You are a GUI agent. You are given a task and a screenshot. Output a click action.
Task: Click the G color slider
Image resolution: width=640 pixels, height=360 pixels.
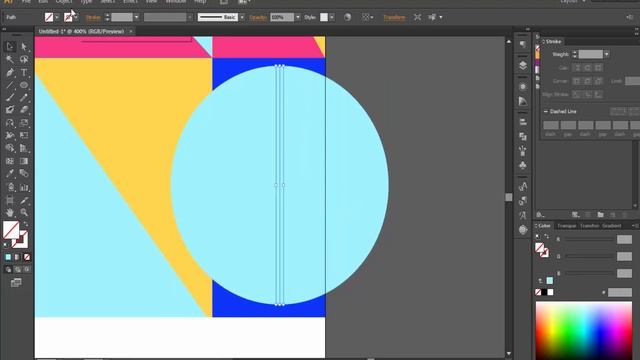coord(589,256)
